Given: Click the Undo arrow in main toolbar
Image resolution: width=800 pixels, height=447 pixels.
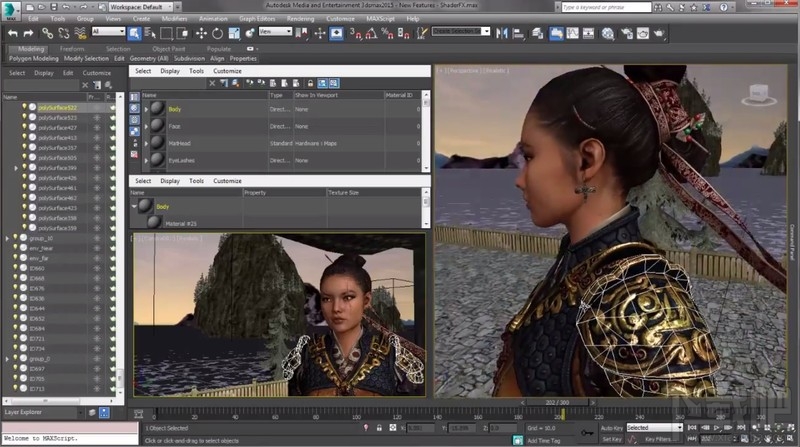Looking at the screenshot, I should pyautogui.click(x=13, y=33).
